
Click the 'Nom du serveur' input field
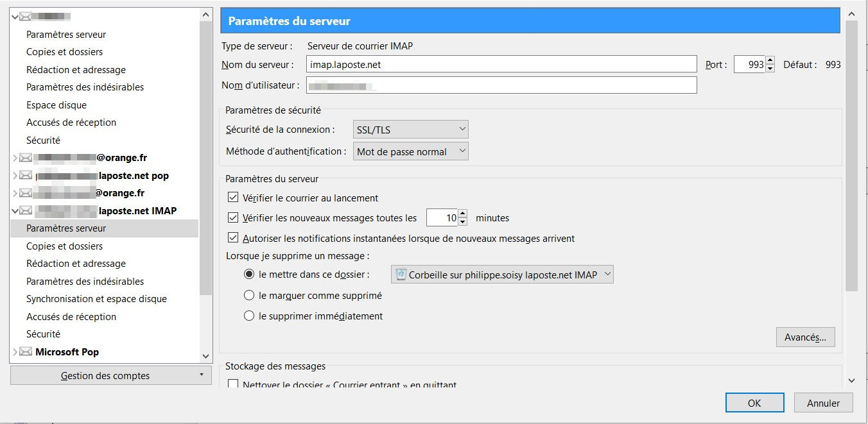click(x=501, y=64)
